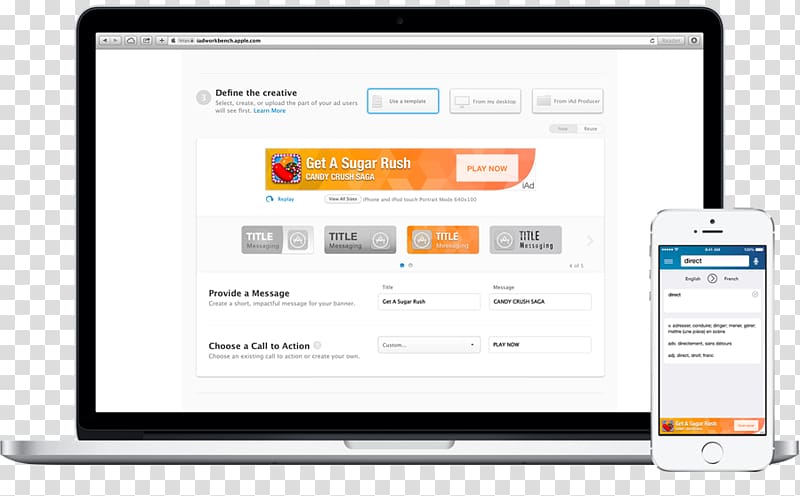Edit the Title field containing Get A Sugar Rush
800x496 pixels.
click(x=429, y=302)
